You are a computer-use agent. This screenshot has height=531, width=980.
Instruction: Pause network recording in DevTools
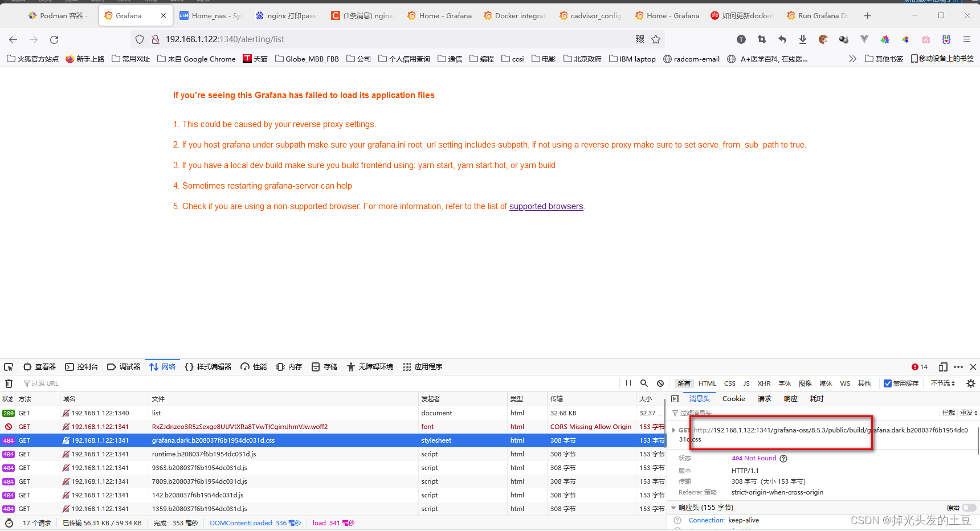[628, 383]
